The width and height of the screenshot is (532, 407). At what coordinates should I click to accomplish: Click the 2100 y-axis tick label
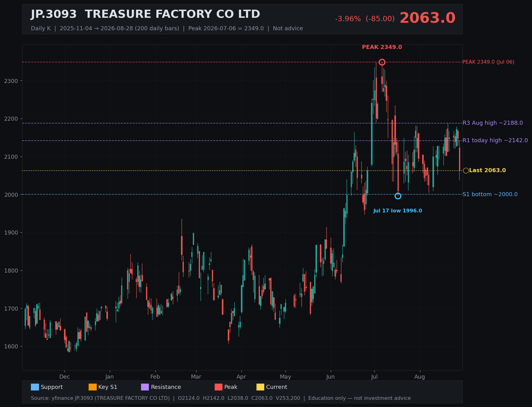pos(12,157)
